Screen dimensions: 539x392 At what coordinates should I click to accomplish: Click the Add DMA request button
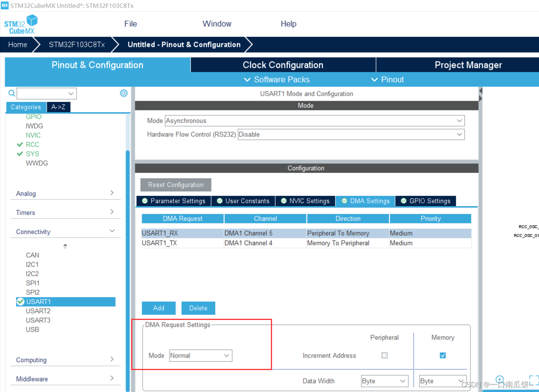tap(159, 308)
